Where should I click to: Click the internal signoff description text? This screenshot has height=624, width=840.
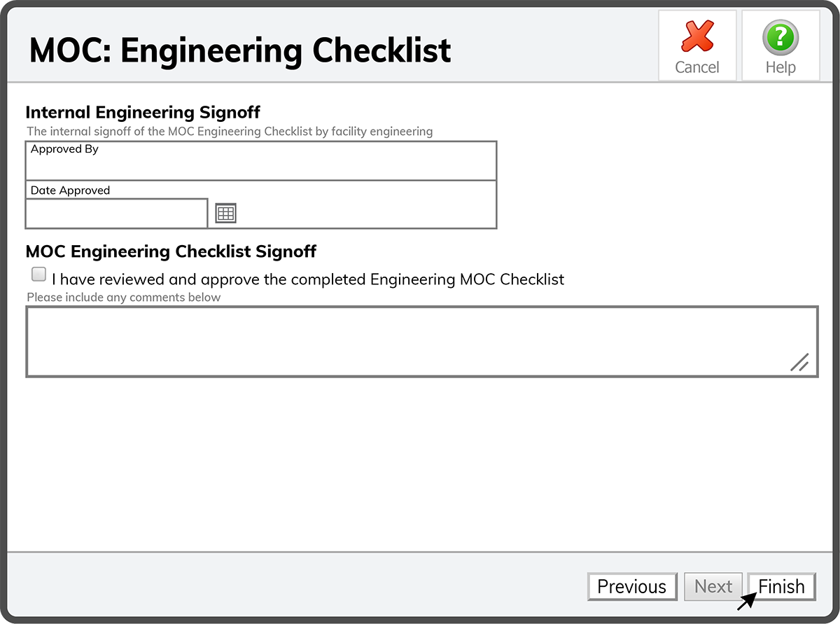click(x=230, y=132)
